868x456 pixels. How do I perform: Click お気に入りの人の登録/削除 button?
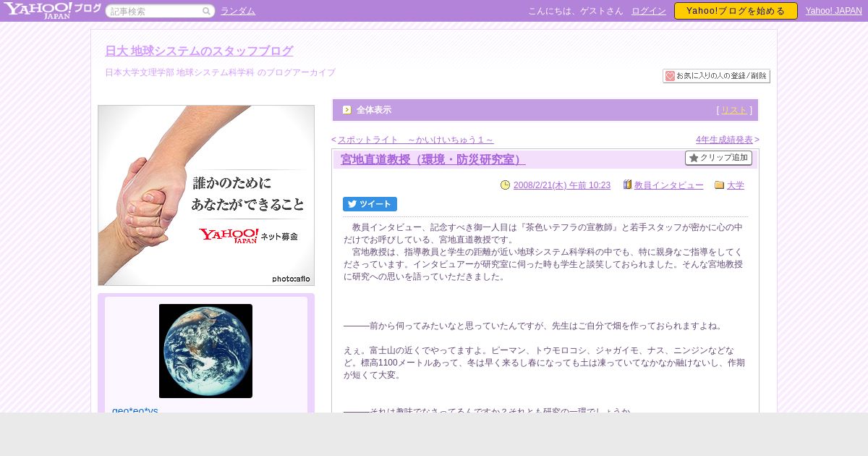click(x=716, y=76)
